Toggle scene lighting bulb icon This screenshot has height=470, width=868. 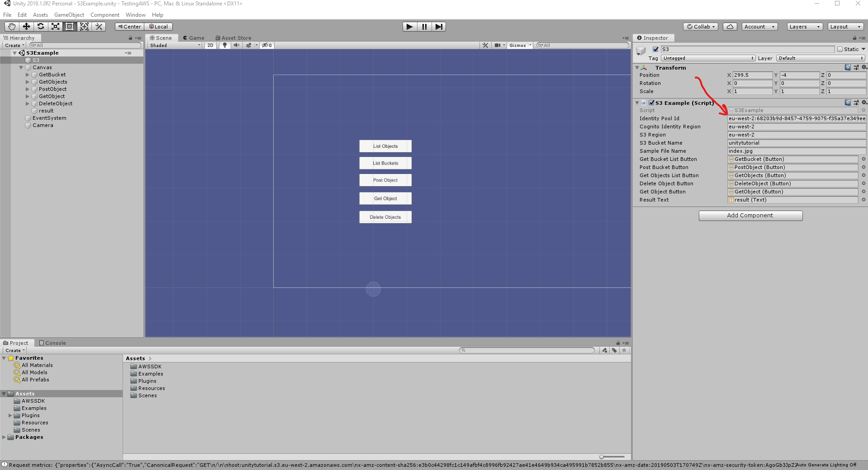[x=225, y=45]
